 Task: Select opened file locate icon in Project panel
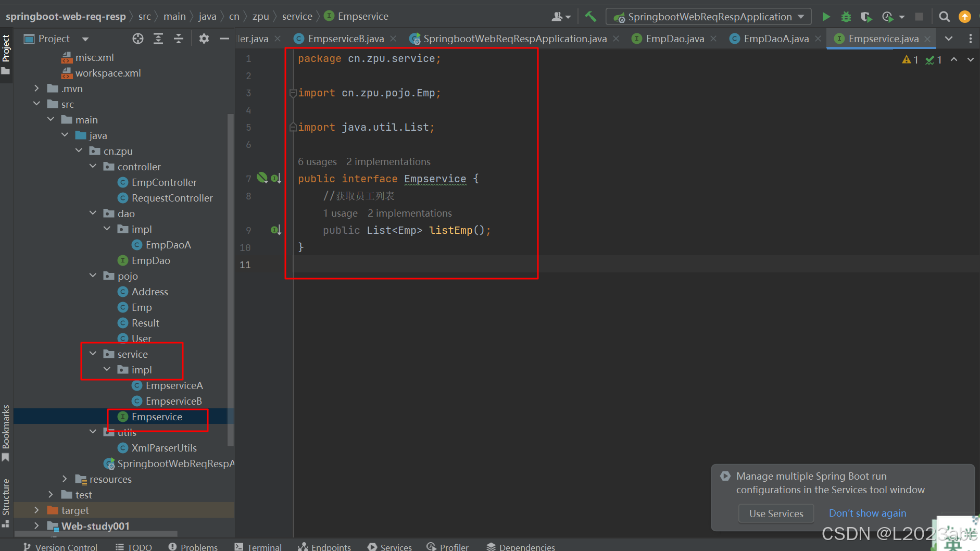138,39
